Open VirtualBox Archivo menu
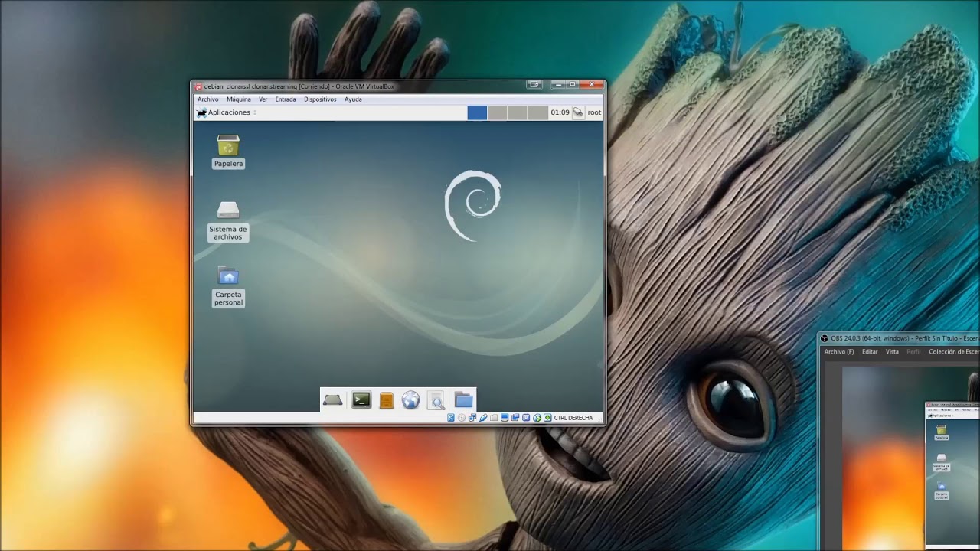 (x=207, y=99)
